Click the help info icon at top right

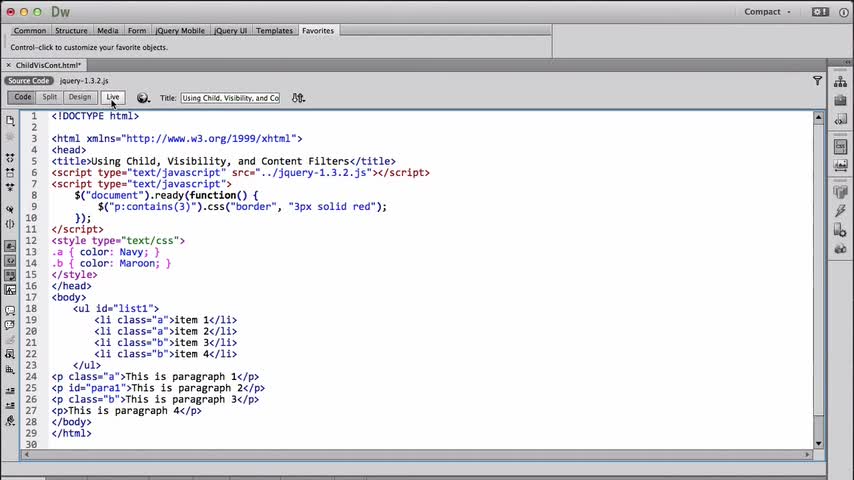(844, 12)
